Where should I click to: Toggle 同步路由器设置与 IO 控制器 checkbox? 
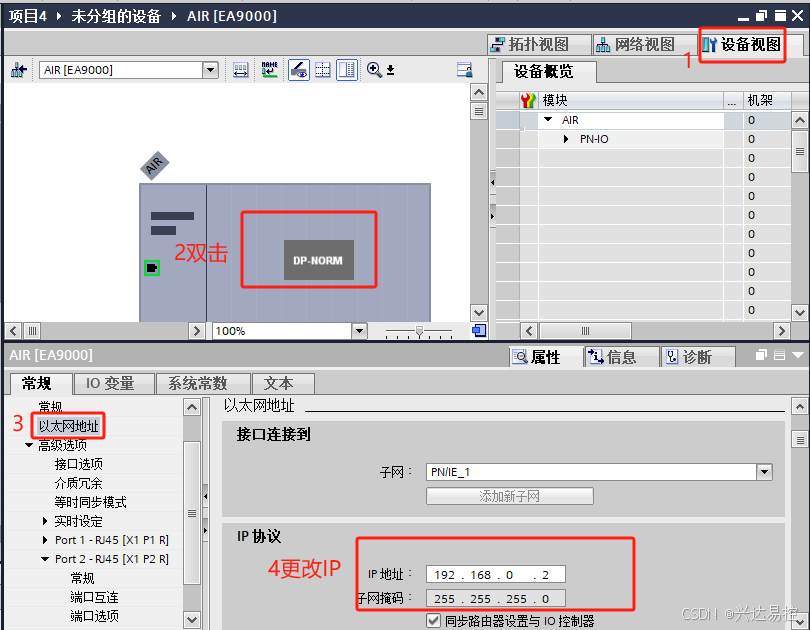[x=433, y=621]
